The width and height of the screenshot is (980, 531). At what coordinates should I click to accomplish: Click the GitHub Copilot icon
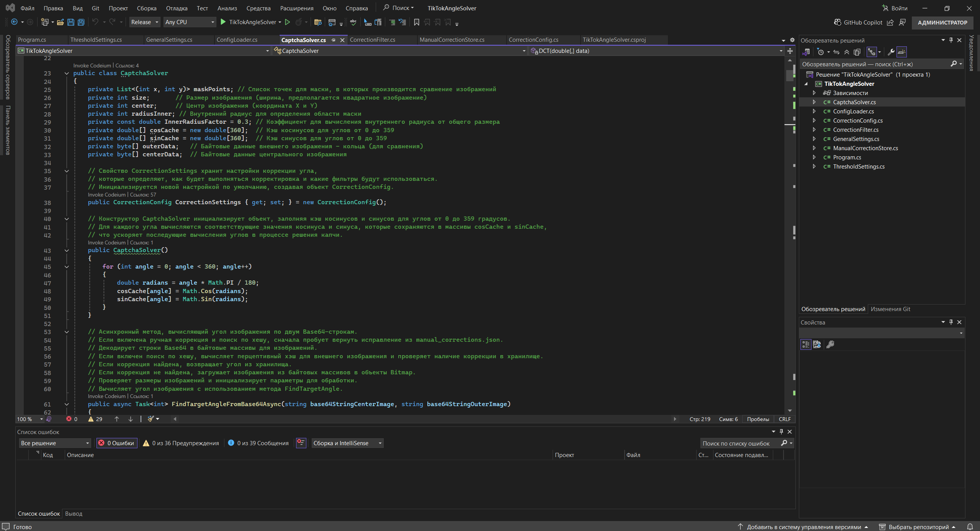(838, 22)
